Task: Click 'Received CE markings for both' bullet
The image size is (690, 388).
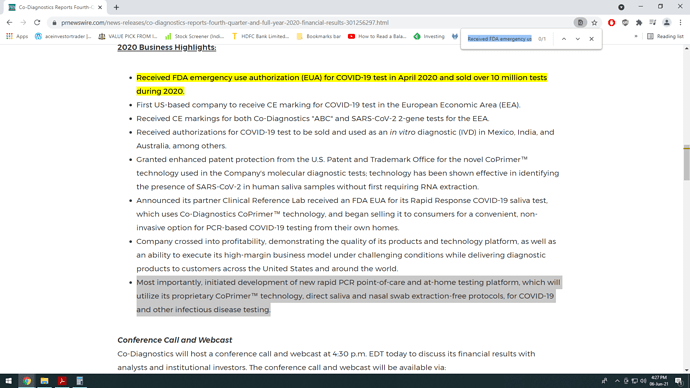Action: tap(312, 118)
